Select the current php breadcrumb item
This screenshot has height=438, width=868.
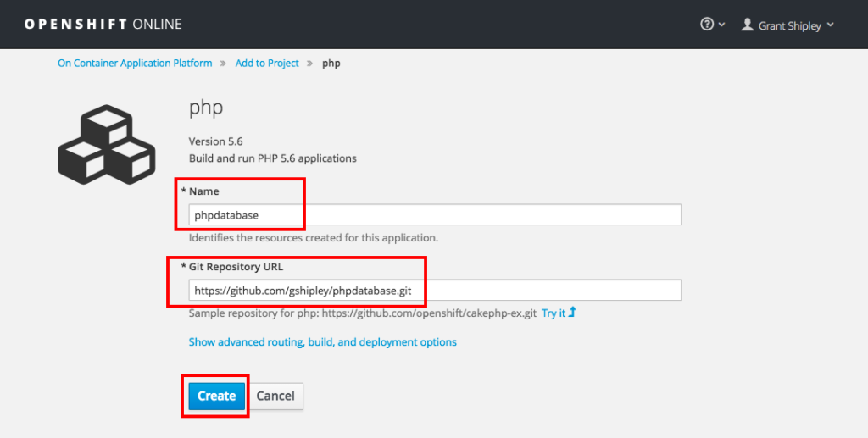331,64
